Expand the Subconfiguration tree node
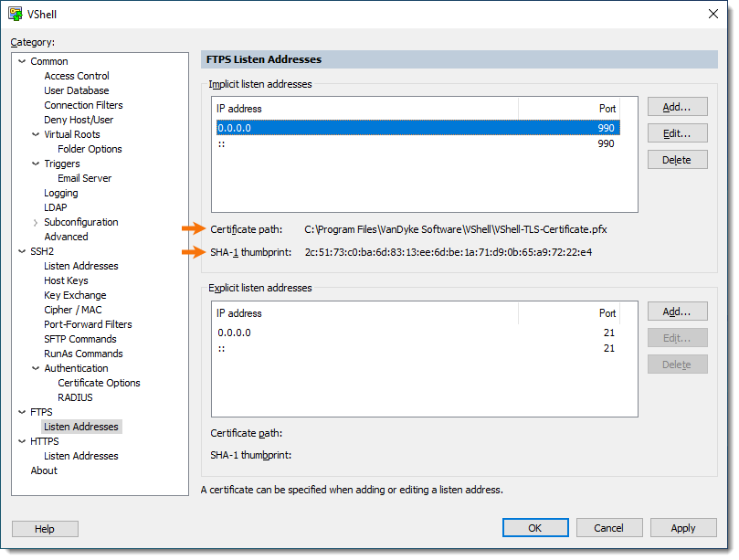The image size is (739, 560). coord(36,223)
